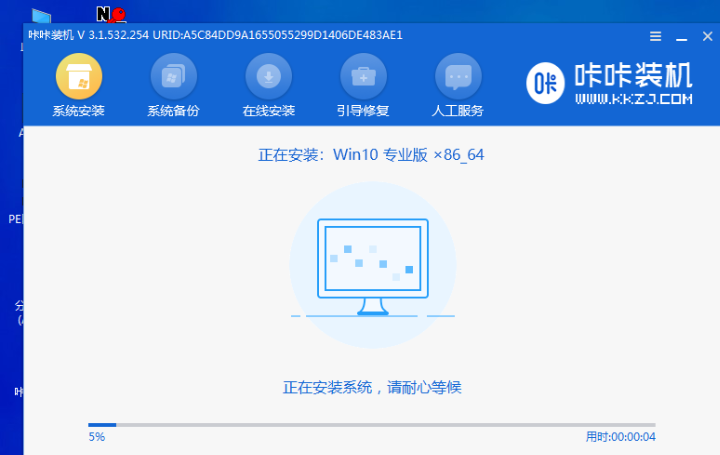The image size is (720, 455).
Task: Open the 人工服务 (Human Service) chat icon
Action: coord(458,77)
